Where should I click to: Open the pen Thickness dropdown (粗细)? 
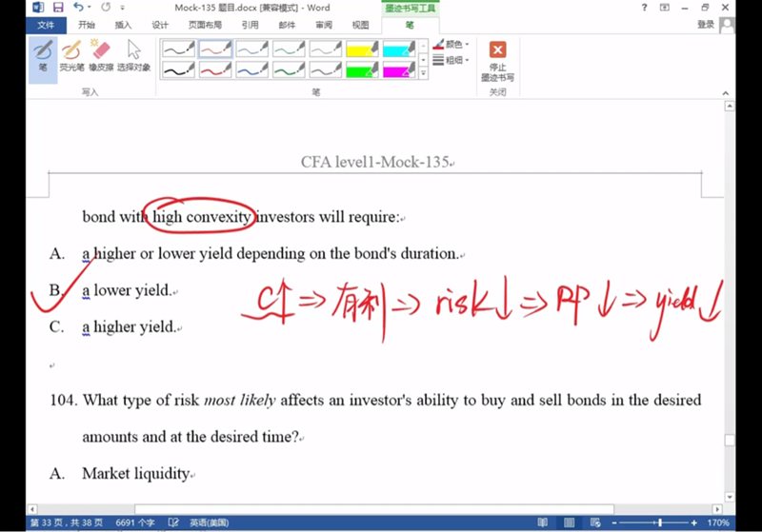451,60
